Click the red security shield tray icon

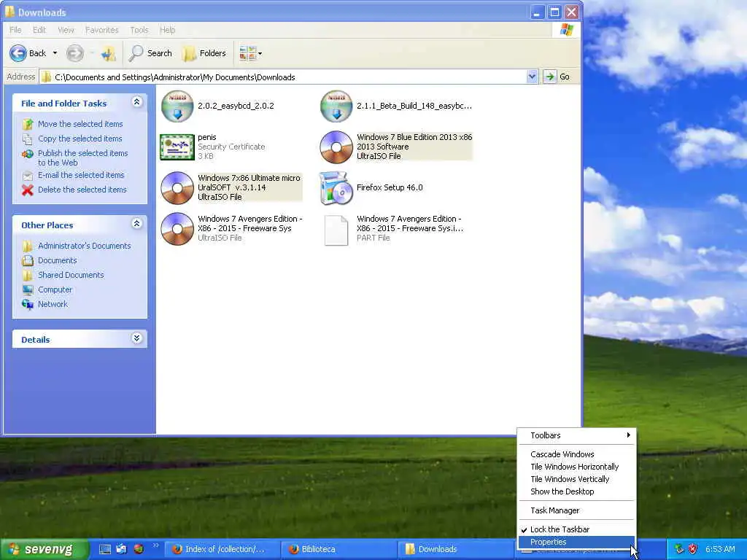[x=693, y=550]
